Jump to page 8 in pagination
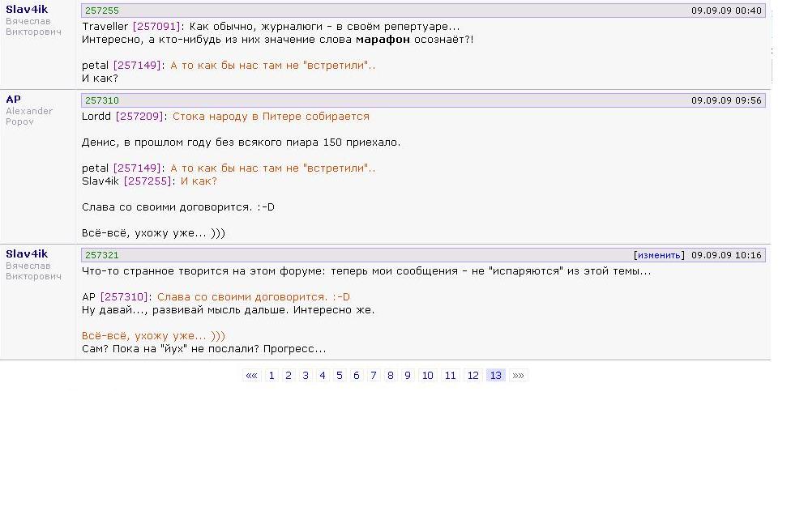The height and width of the screenshot is (532, 791). 391,376
